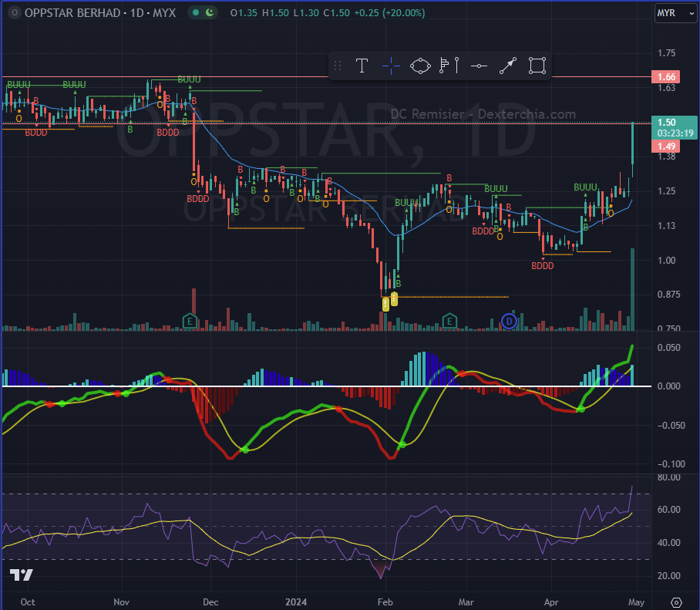Click the BDDD label below the April low

pos(543,266)
